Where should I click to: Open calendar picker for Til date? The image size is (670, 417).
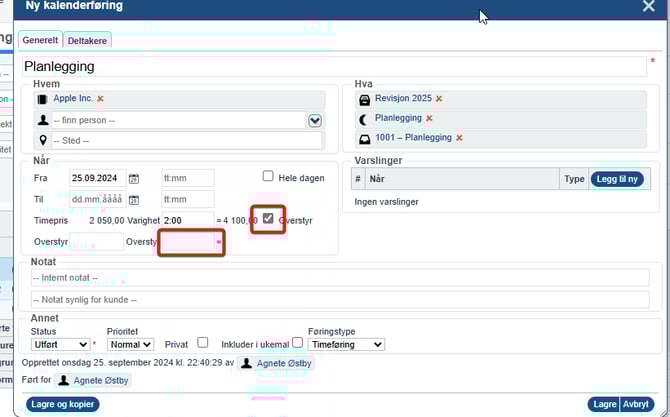coord(134,200)
